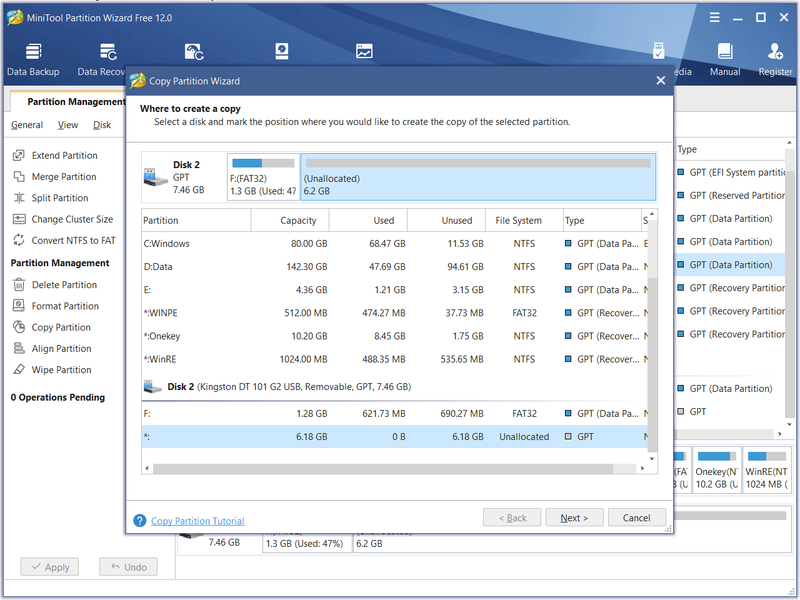Viewport: 800px width, 600px height.
Task: Select the F: 1.28 GB partition row
Action: click(x=394, y=413)
